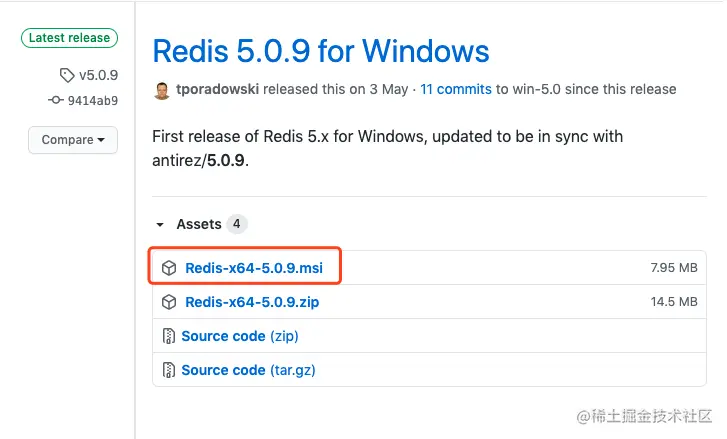This screenshot has width=727, height=439.
Task: Open the Redis 5.0.9 for Windows title link
Action: [x=320, y=50]
